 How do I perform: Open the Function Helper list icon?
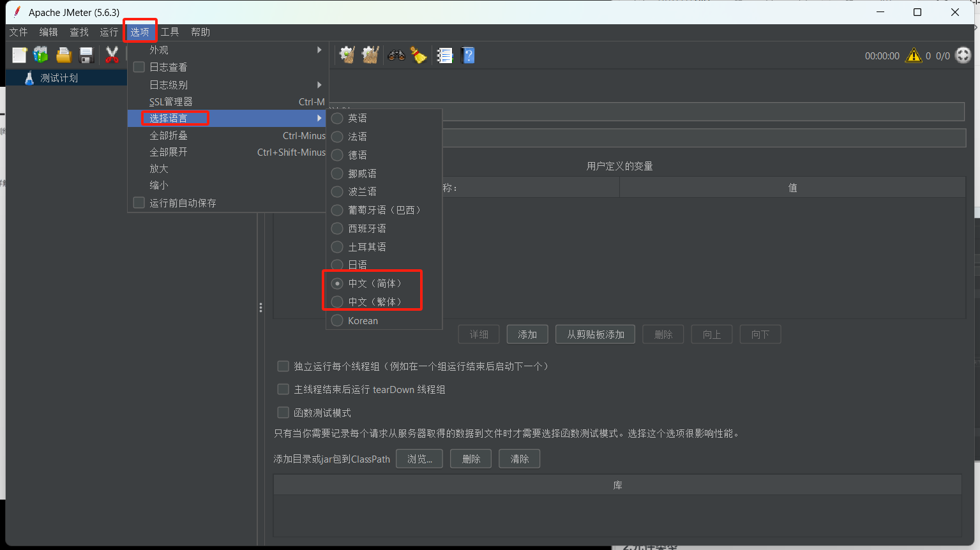click(445, 56)
